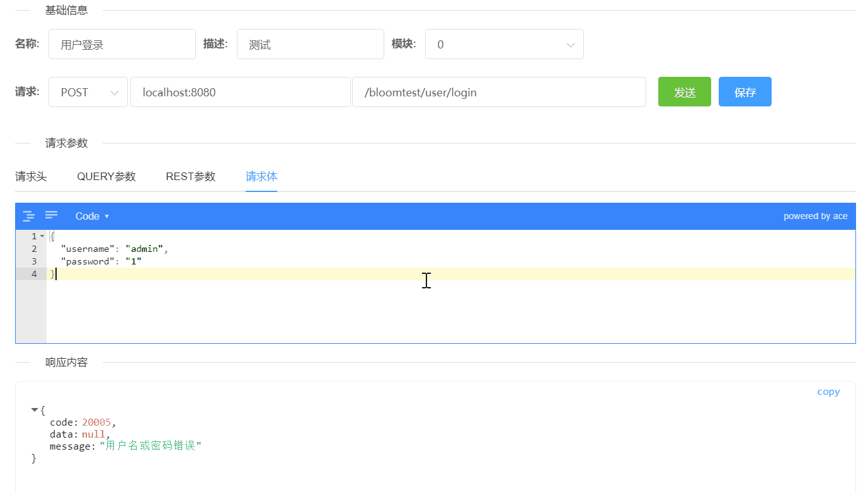Open the Code mode dropdown
The image size is (868, 493).
point(92,216)
